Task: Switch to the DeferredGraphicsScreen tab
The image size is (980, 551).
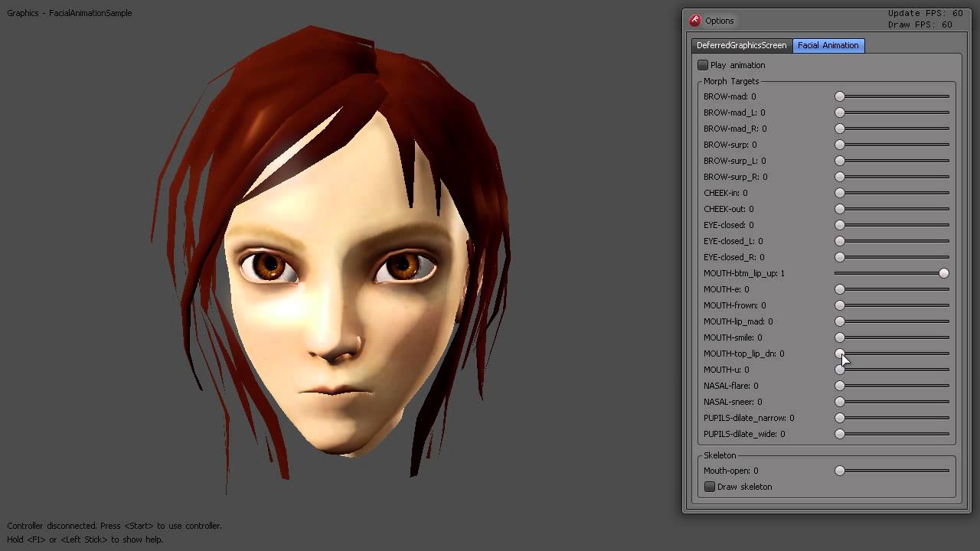Action: (741, 45)
